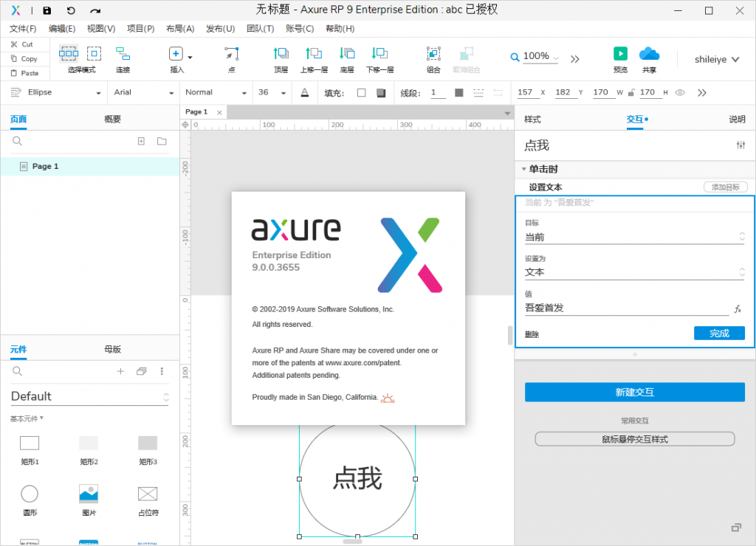The height and width of the screenshot is (546, 756).
Task: Select the 选择模式 intersect mode icon
Action: click(x=69, y=53)
